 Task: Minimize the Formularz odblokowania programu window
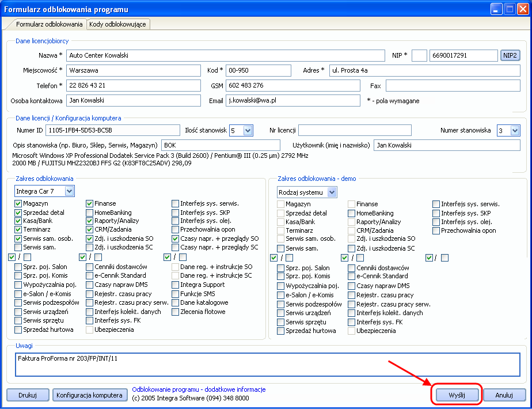pos(496,9)
